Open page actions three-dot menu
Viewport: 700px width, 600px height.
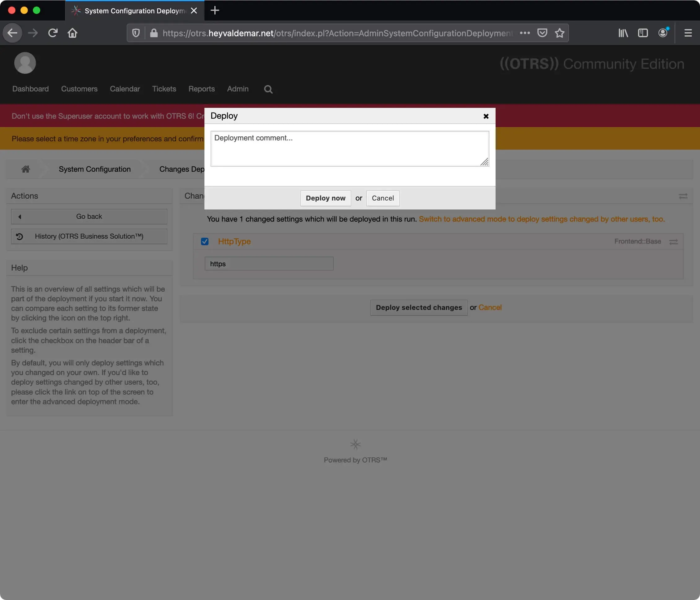(525, 33)
